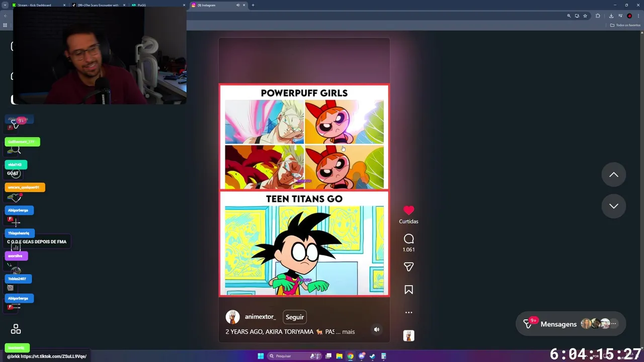
Task: Toggle the reel sound speaker button
Action: [x=376, y=329]
